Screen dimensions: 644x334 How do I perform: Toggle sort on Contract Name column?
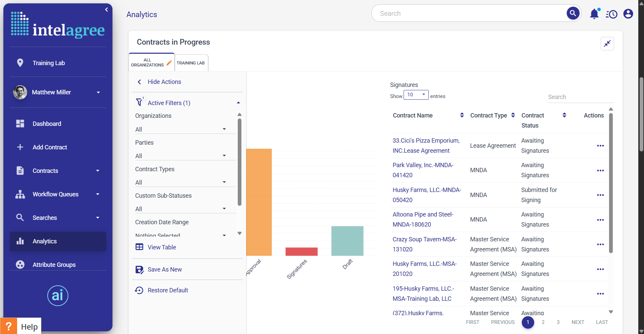coord(462,115)
